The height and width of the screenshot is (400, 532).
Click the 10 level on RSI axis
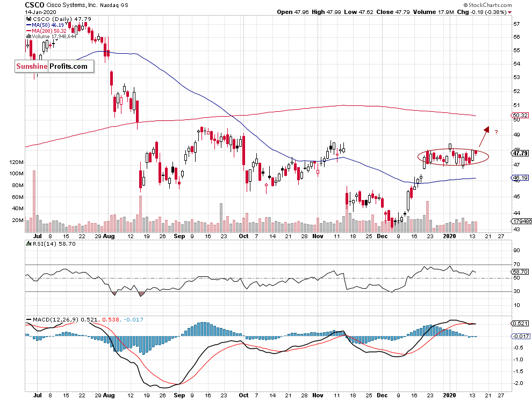[516, 305]
